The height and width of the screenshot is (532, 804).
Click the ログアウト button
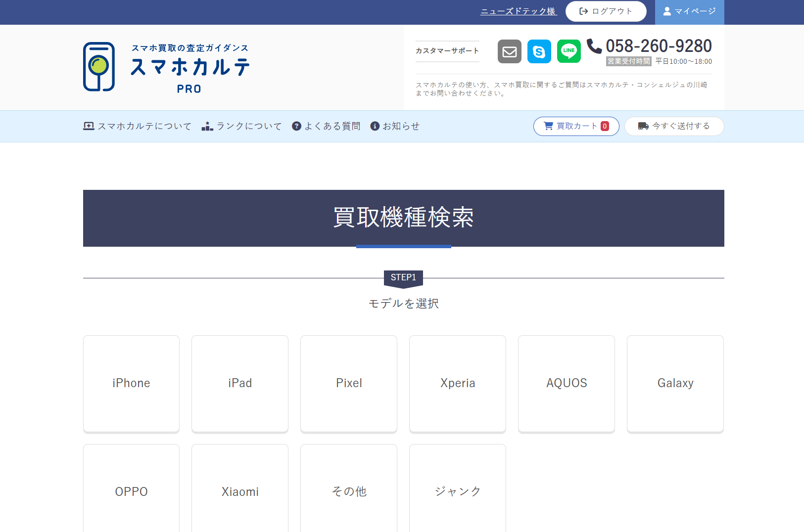coord(606,11)
